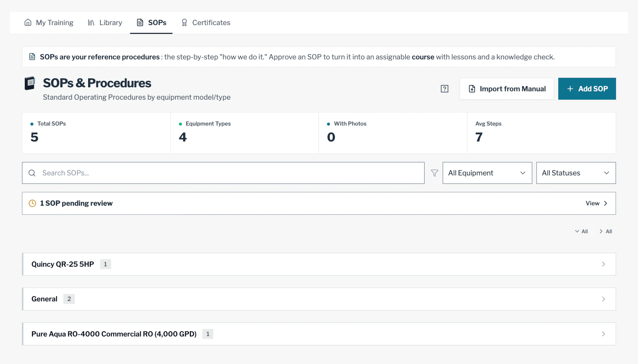Screen dimensions: 638x364
Task: Click the Equipment Types stat card
Action: click(245, 133)
